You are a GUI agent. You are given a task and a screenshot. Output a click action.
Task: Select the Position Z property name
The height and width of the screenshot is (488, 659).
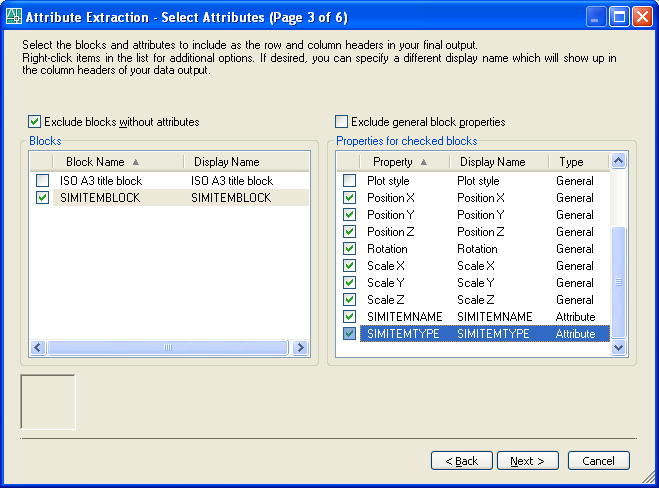(x=391, y=232)
